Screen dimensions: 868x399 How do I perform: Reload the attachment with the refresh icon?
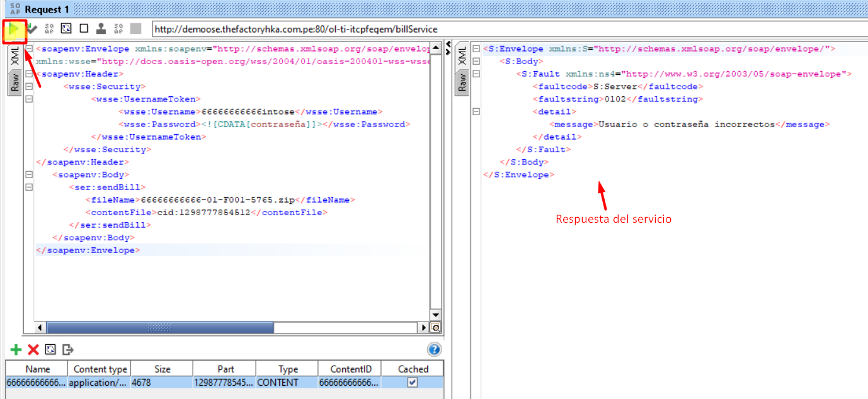[x=50, y=349]
